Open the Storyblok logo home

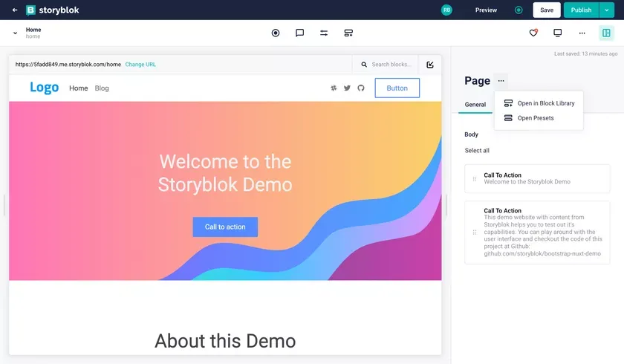point(53,10)
